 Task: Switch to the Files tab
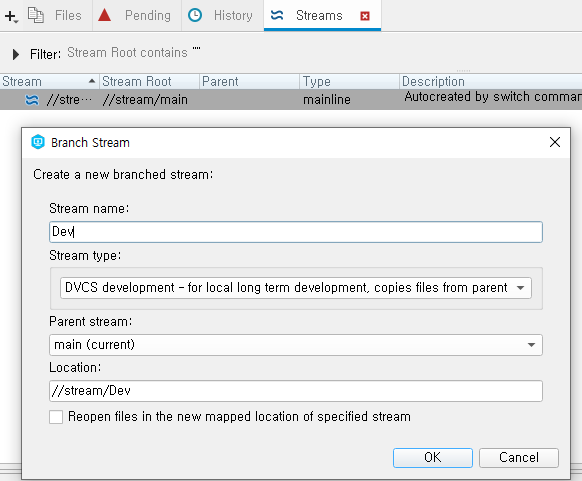55,16
